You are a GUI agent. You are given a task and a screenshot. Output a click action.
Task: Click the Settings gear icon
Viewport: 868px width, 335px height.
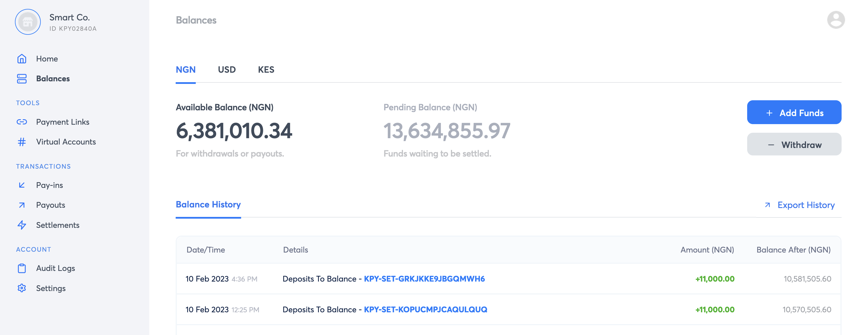[22, 288]
